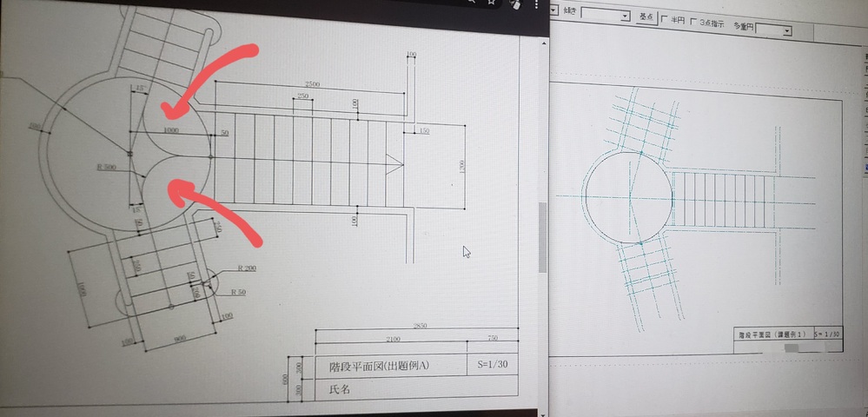This screenshot has width=868, height=417.
Task: Click the 2850 dimension text
Action: [421, 326]
